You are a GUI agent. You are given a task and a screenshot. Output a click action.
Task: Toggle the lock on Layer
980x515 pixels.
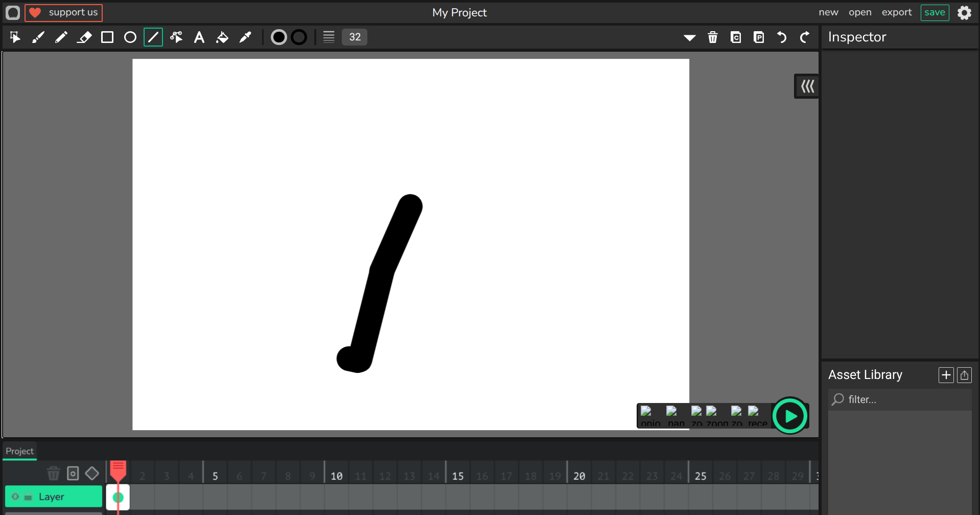tap(28, 497)
